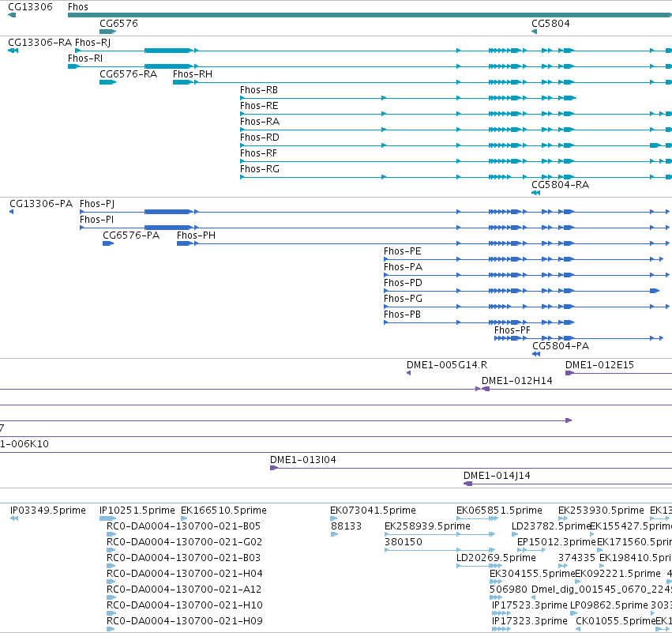Click the IP03349.5prime EST label
This screenshot has height=633, width=672.
coord(48,510)
